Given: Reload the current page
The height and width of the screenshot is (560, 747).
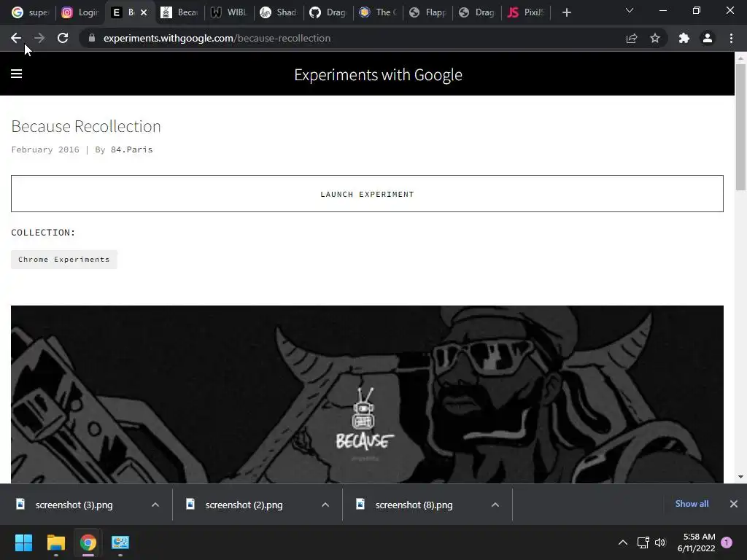Looking at the screenshot, I should (x=63, y=38).
